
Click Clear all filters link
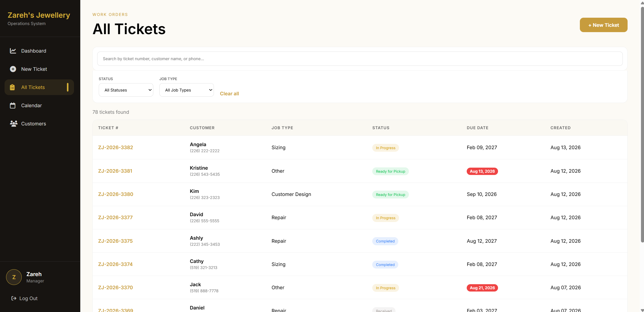pyautogui.click(x=229, y=94)
